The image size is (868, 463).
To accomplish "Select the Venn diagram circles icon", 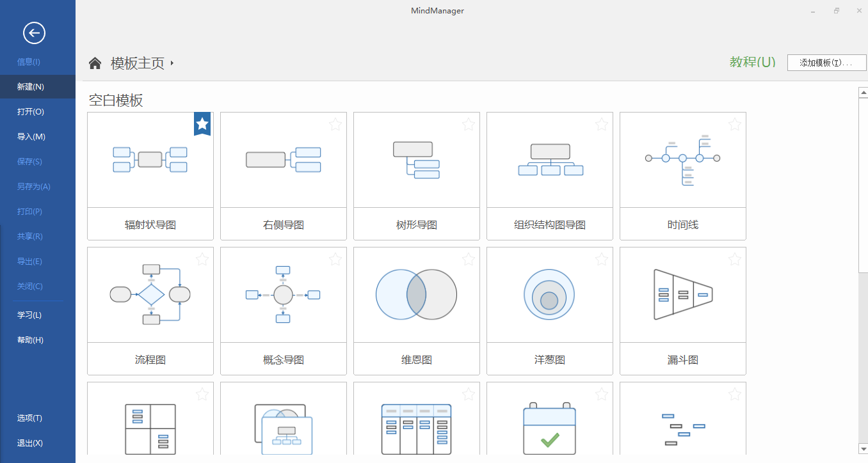I will pyautogui.click(x=416, y=294).
